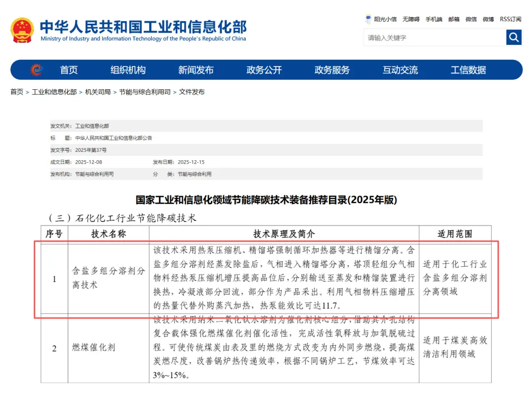Open the 首页 navigation menu item
The height and width of the screenshot is (397, 532).
[69, 70]
